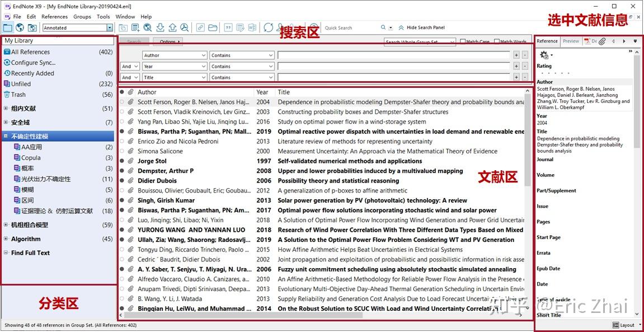
Task: Open the Contains dropdown in the Author row
Action: 242,55
